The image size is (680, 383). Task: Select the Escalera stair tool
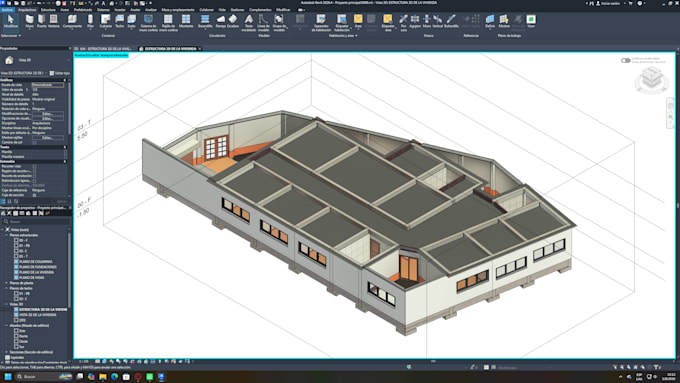pos(233,21)
